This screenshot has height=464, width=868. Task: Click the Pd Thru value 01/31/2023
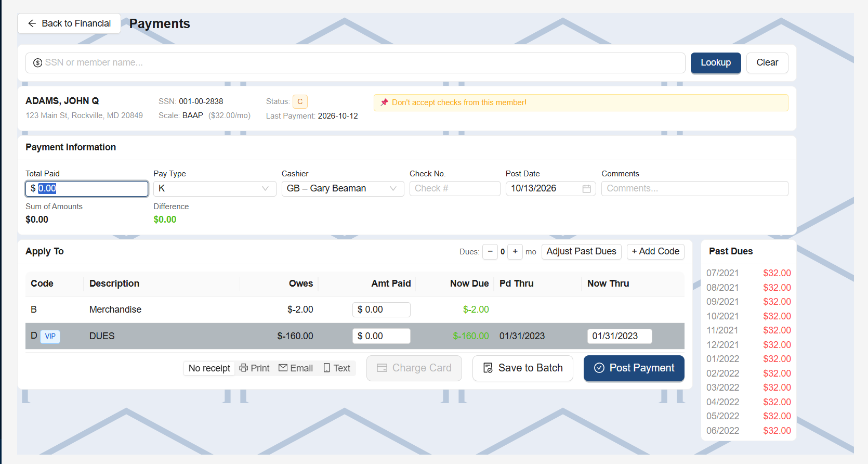pyautogui.click(x=522, y=337)
